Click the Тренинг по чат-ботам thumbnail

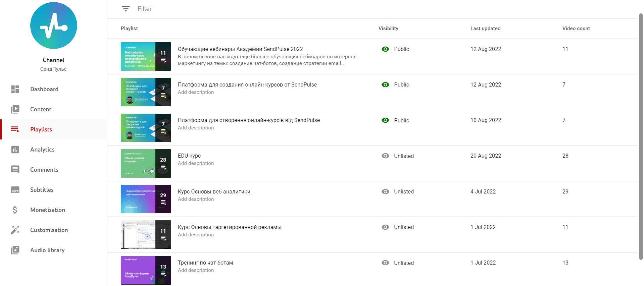(146, 270)
